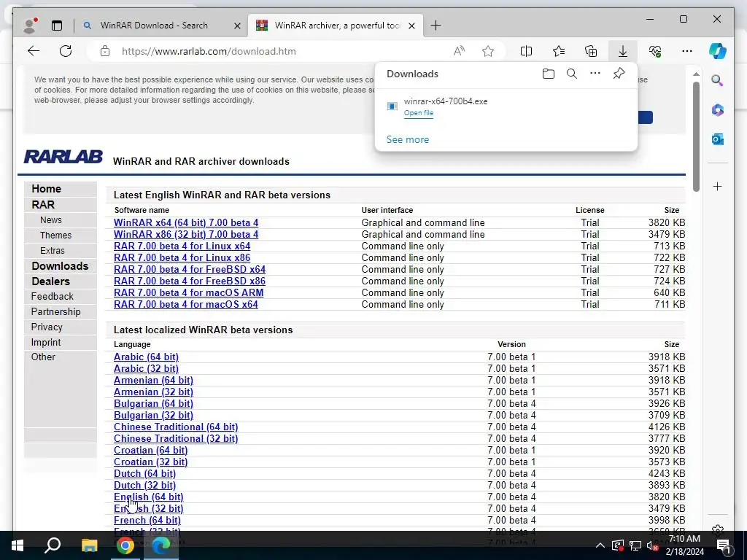Add a sidebar app plus icon

pyautogui.click(x=718, y=186)
